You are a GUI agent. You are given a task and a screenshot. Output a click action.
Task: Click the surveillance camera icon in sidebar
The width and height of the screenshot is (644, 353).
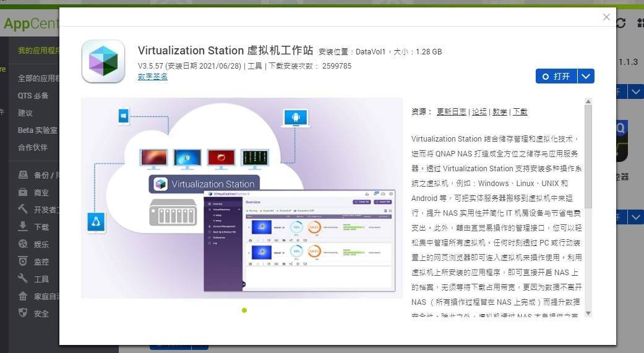click(x=23, y=262)
